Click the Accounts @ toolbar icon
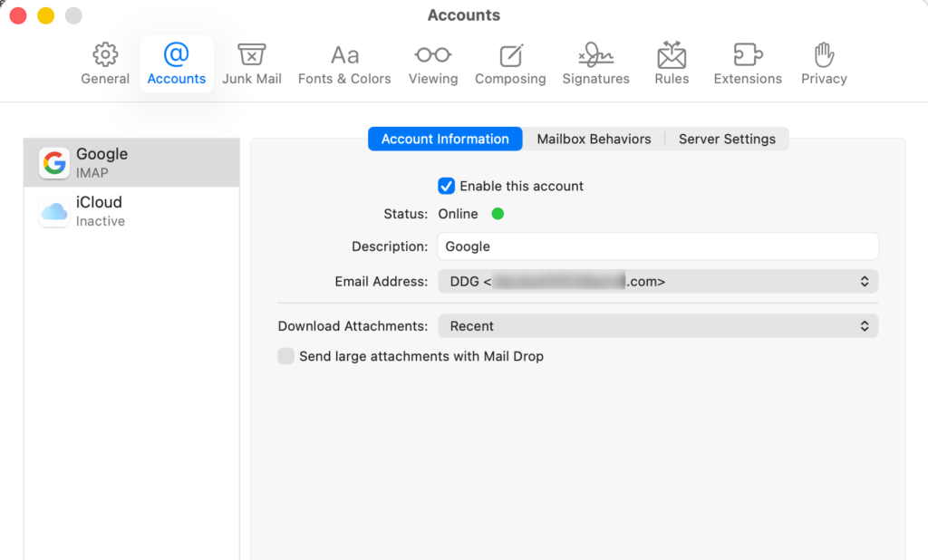This screenshot has width=928, height=560. pos(177,55)
